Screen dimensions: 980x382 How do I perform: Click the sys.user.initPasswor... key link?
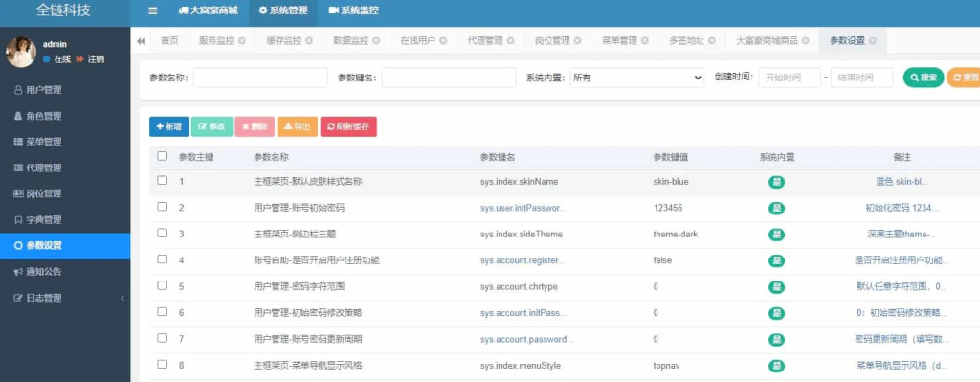pos(523,208)
